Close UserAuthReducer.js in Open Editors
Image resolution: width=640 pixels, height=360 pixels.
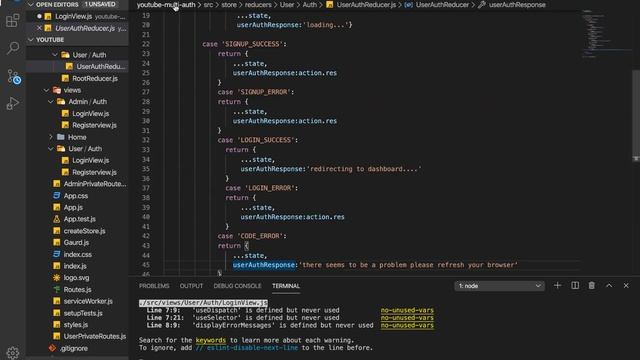[39, 28]
